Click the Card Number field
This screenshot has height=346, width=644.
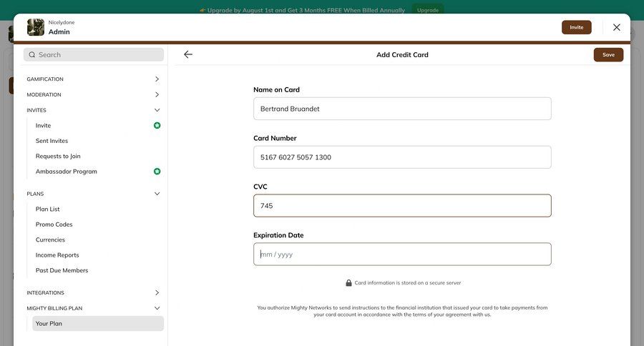pos(402,157)
